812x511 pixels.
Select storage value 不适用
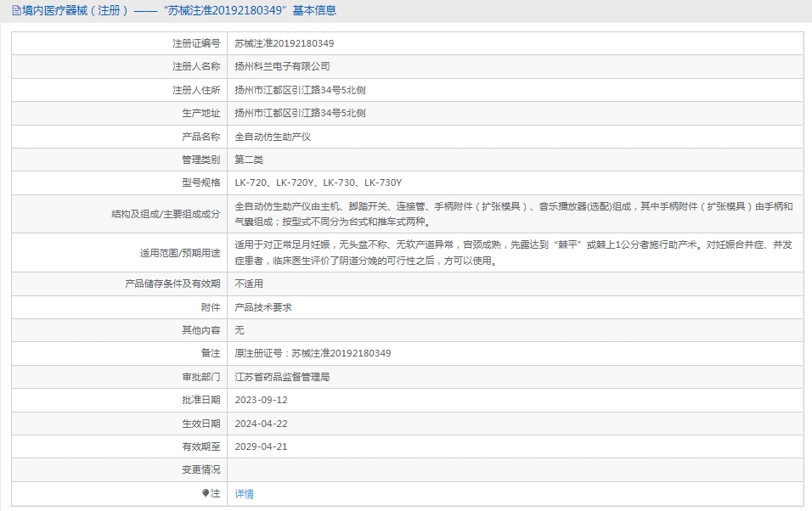pos(249,284)
